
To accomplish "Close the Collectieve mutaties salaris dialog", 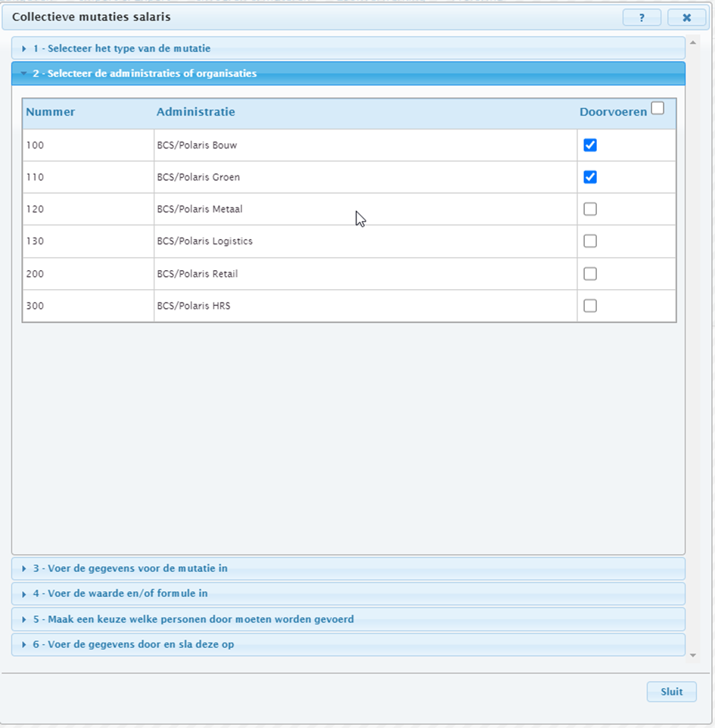I will (686, 17).
